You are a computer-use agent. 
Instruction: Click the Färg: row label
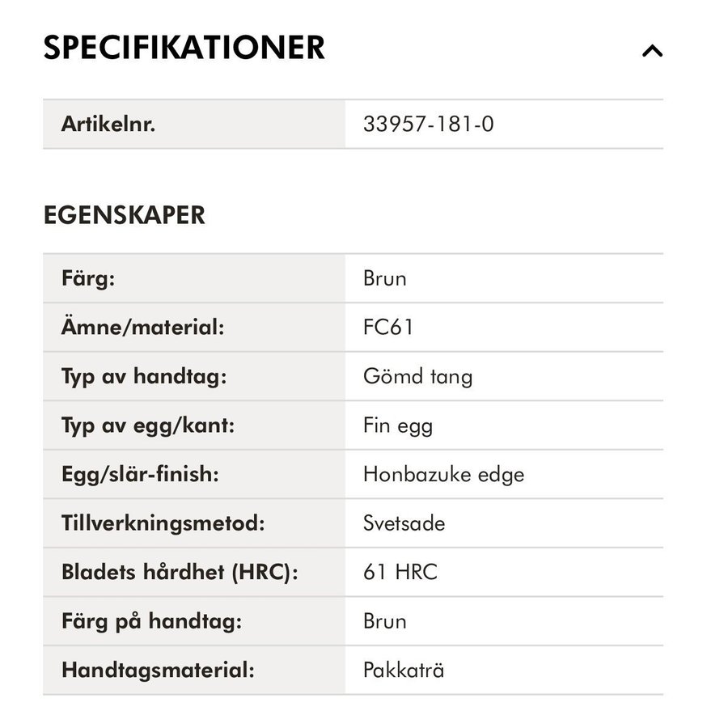click(x=88, y=279)
